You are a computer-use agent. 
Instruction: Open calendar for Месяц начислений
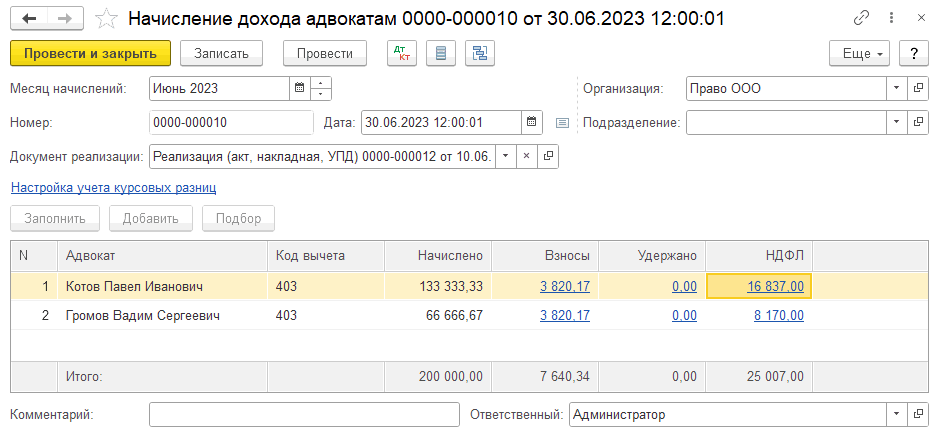[x=298, y=88]
